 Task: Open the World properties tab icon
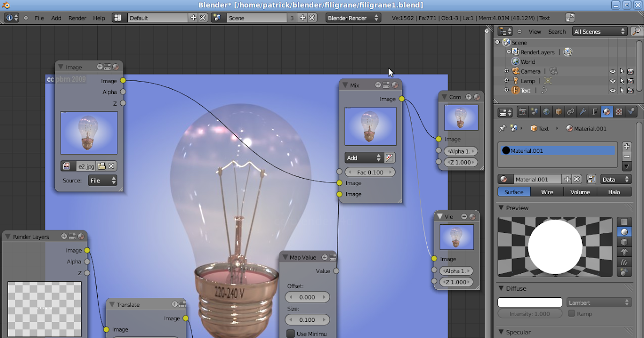point(546,112)
